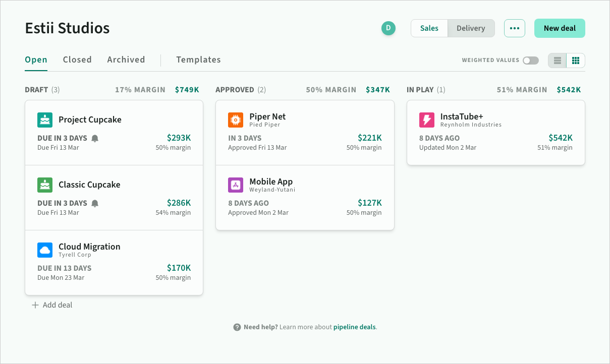Image resolution: width=610 pixels, height=364 pixels.
Task: Click the Mobile App purple icon
Action: [236, 185]
